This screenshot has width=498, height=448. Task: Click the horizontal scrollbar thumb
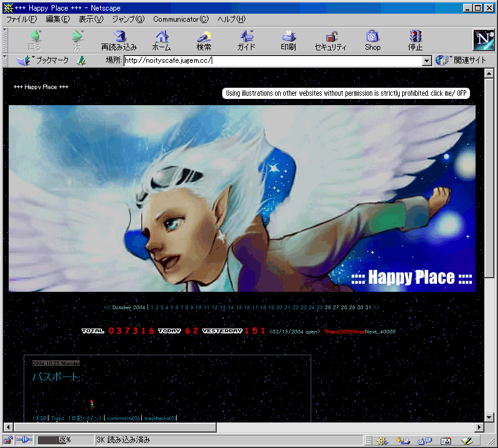pos(115,427)
